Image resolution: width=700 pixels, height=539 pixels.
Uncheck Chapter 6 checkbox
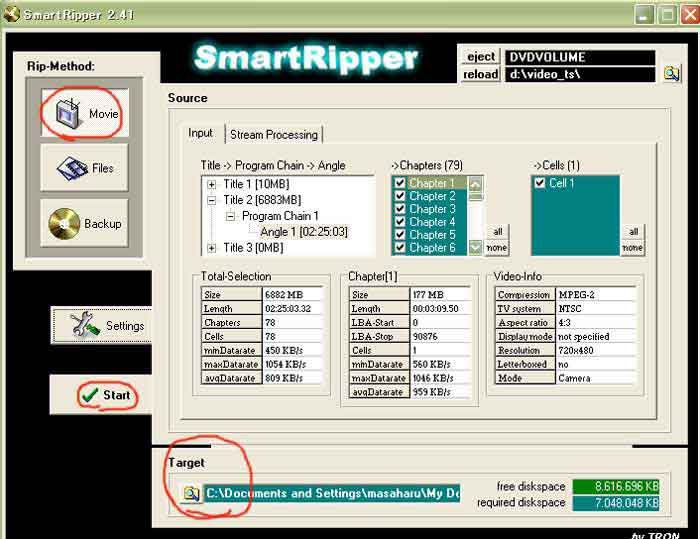(x=400, y=247)
